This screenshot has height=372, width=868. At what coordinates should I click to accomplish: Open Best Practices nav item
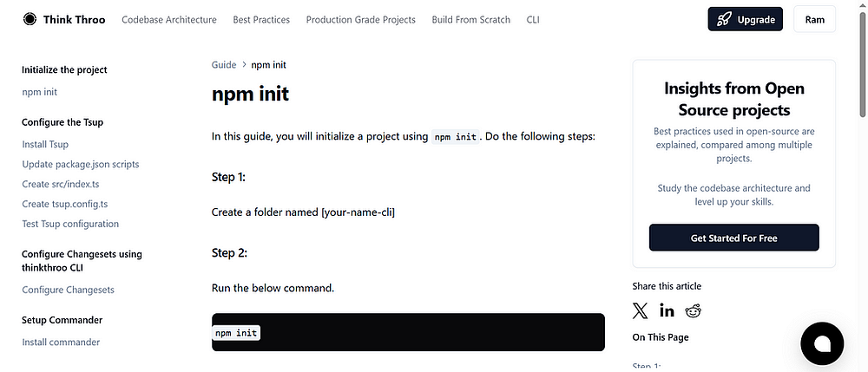261,19
